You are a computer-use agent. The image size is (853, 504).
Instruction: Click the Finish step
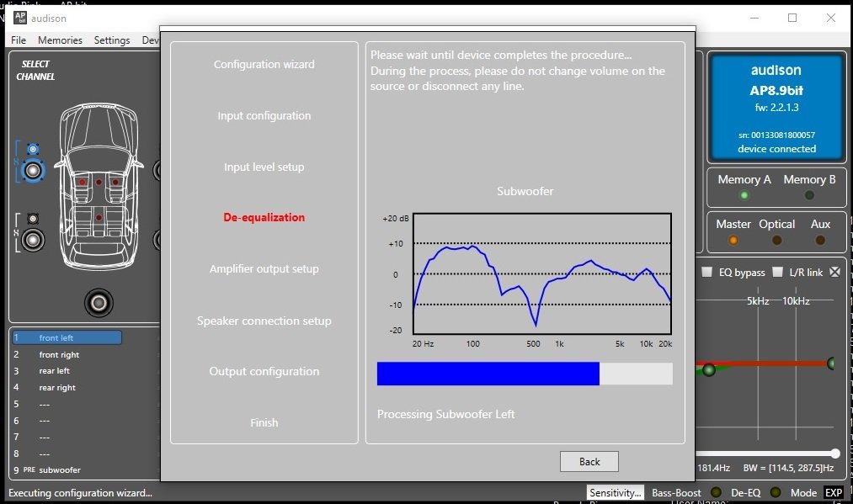click(264, 422)
